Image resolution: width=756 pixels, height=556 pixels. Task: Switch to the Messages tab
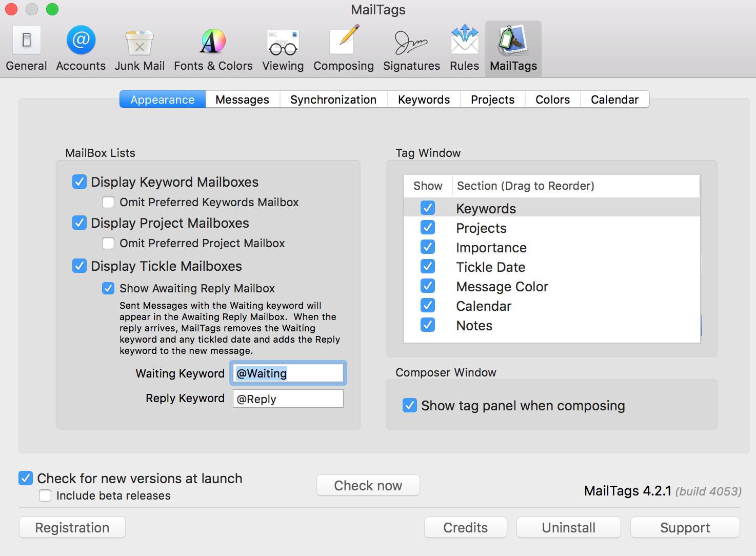(243, 100)
